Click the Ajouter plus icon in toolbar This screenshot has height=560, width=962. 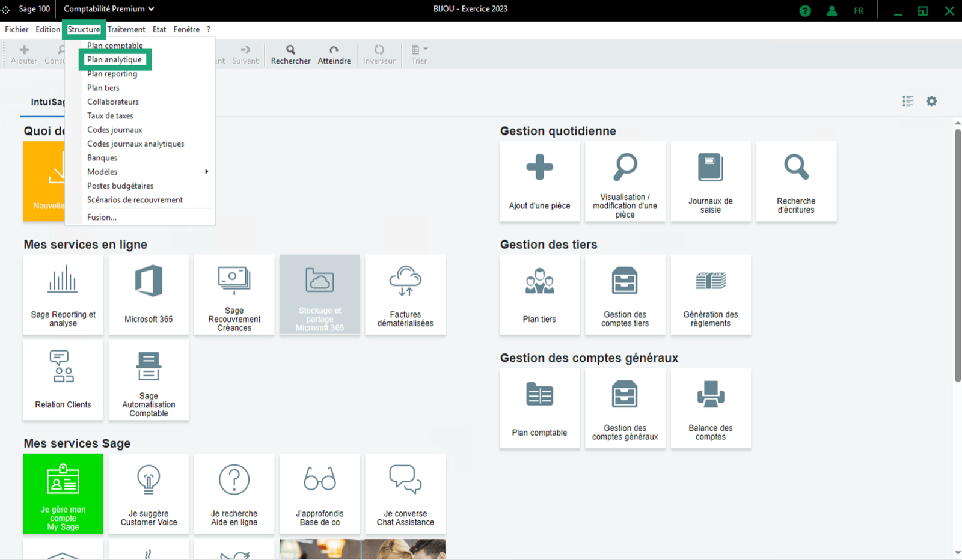coord(24,50)
